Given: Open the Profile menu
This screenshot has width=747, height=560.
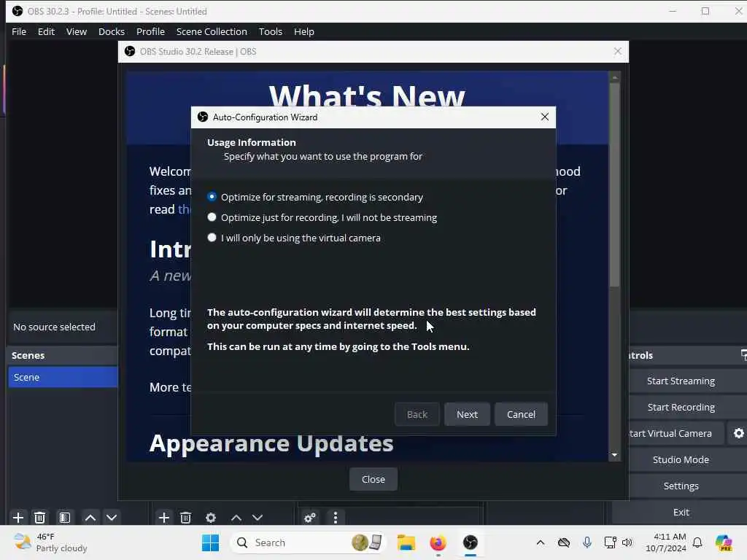Looking at the screenshot, I should [x=150, y=31].
